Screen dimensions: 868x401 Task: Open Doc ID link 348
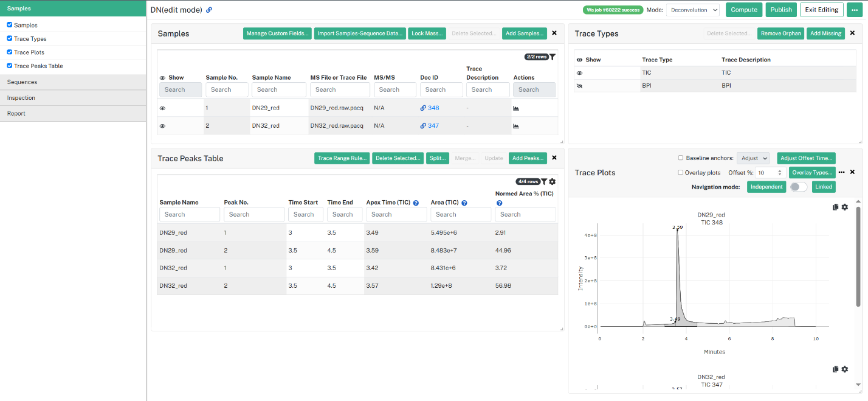pos(430,108)
